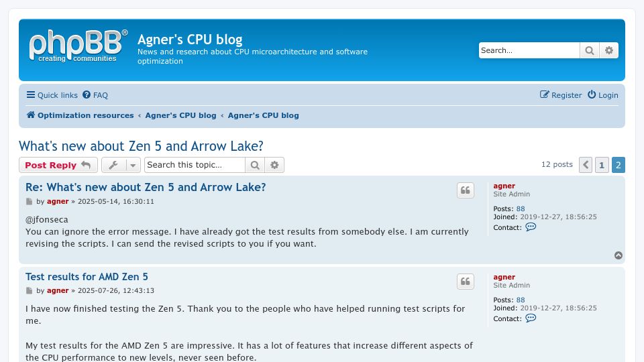Screen dimensions: 644x362
Task: Click the phpBB logo
Action: coord(78,46)
